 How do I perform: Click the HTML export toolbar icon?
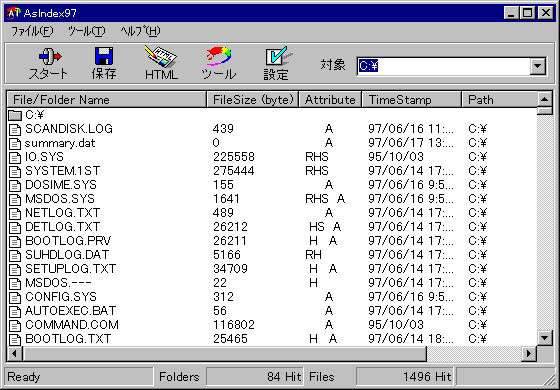(x=161, y=56)
